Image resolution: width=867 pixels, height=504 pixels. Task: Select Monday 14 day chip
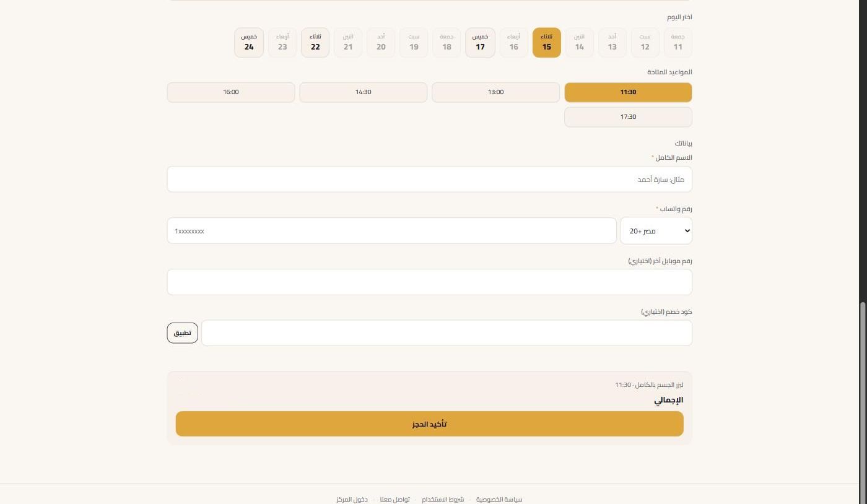coord(580,43)
